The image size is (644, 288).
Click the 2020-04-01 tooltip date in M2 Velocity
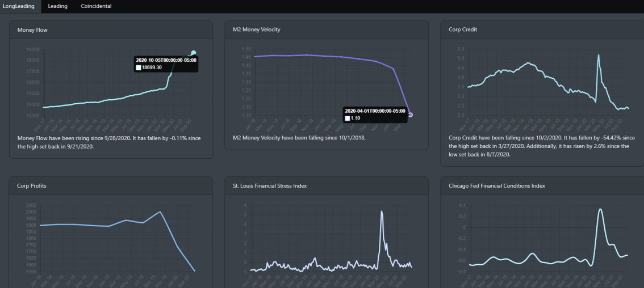click(375, 111)
